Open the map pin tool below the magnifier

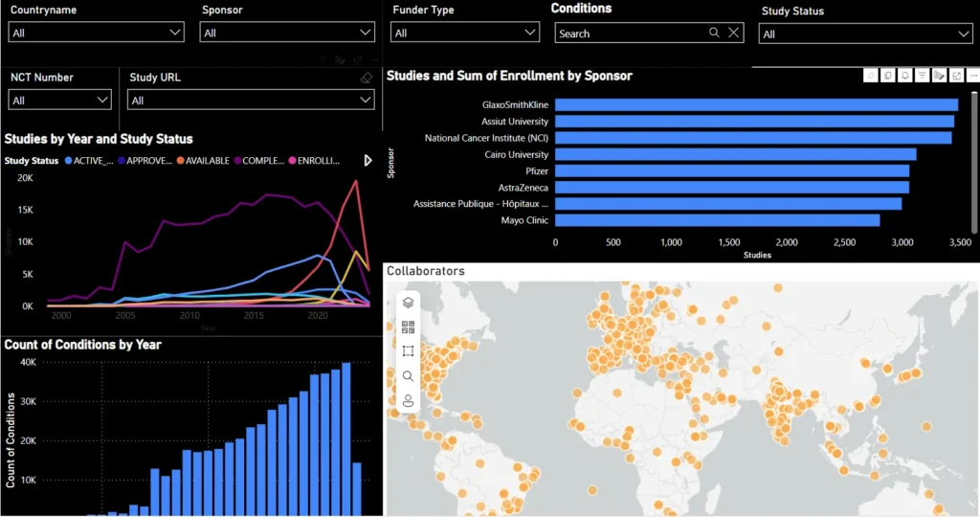(408, 401)
